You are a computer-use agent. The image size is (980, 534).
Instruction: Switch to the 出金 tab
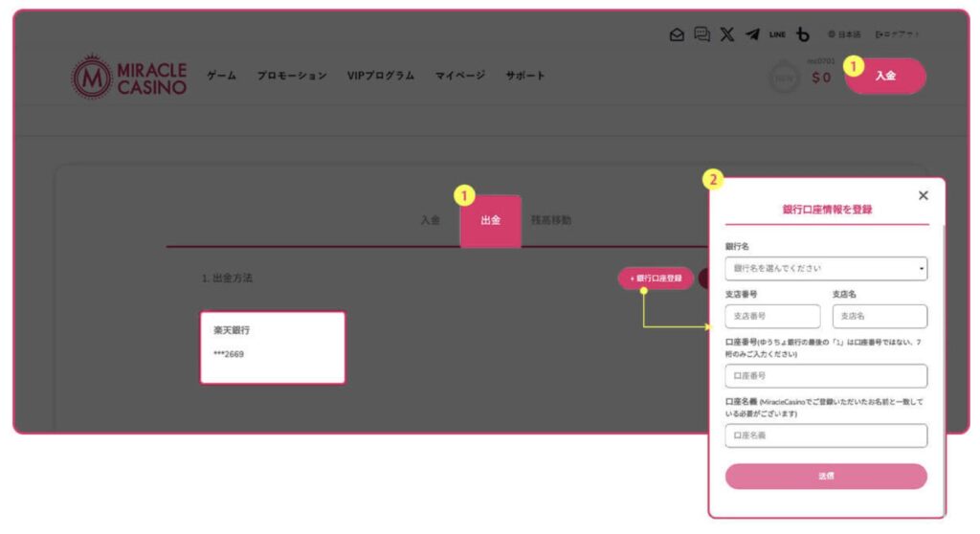(x=491, y=221)
